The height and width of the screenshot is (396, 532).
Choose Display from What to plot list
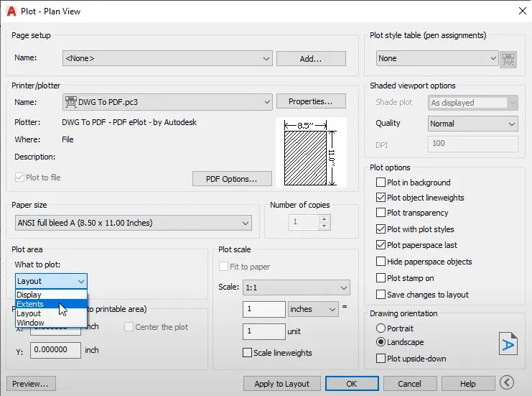pos(51,295)
